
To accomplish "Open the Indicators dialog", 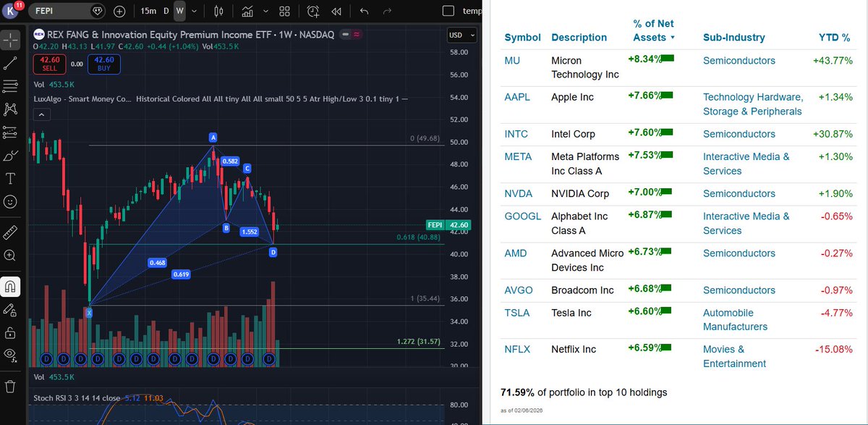I will pos(248,12).
